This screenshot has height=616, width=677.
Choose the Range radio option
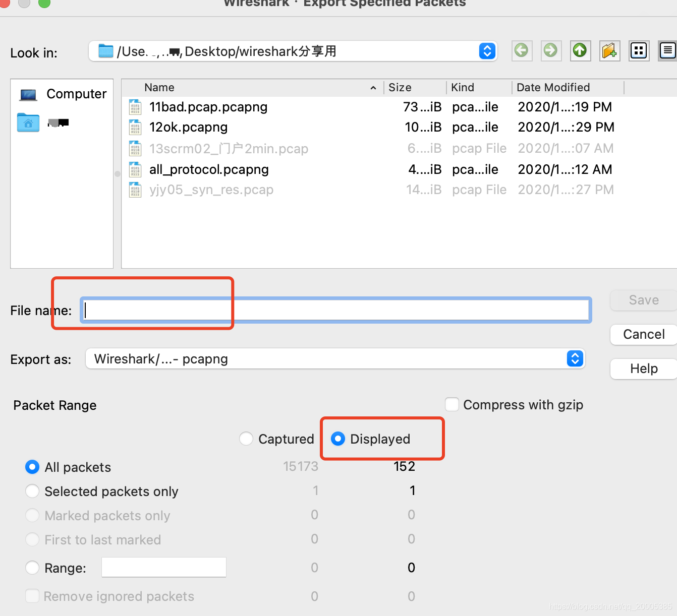pos(32,568)
